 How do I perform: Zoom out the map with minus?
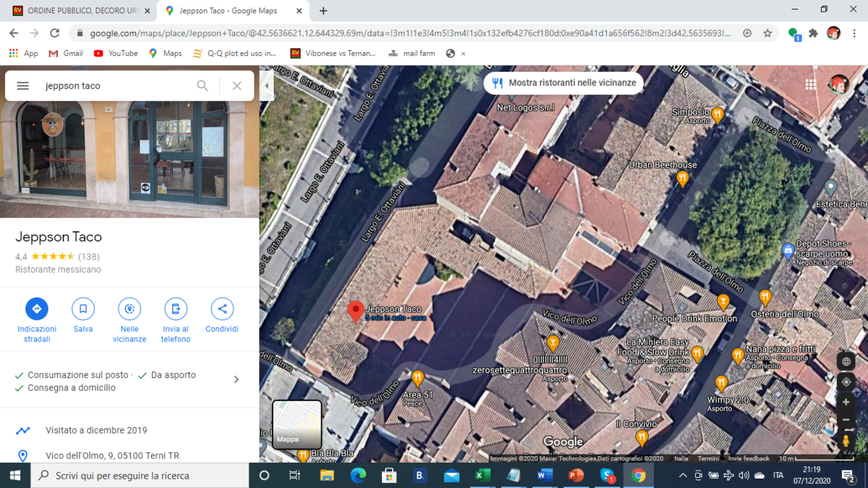tap(846, 420)
